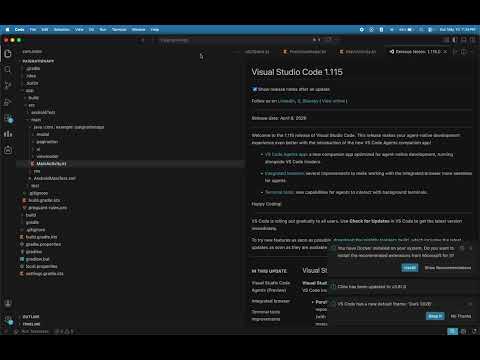Image resolution: width=480 pixels, height=360 pixels.
Task: Close the Release Notes tab
Action: 445,52
